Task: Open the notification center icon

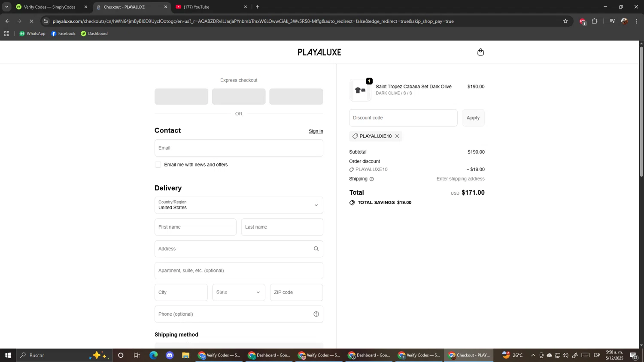Action: coord(634,356)
